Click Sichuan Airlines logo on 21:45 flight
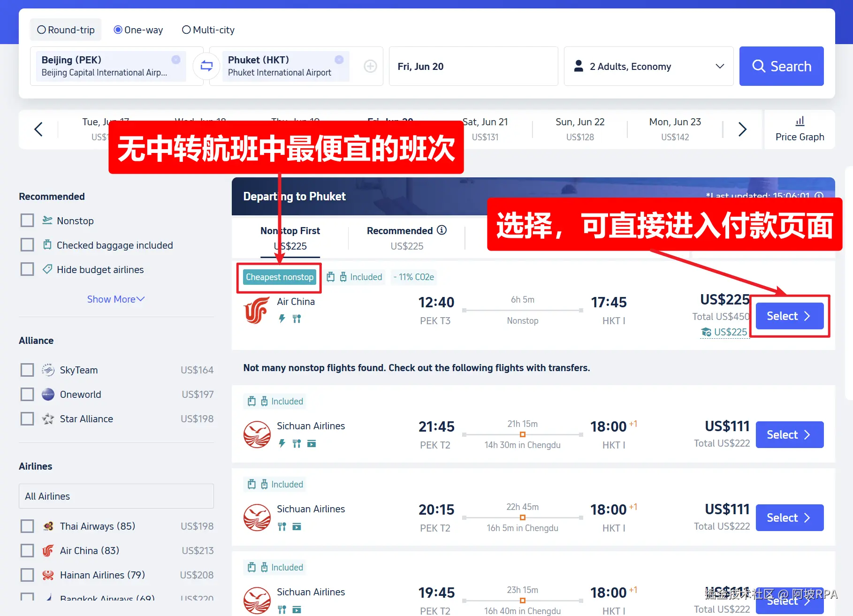Screen dimensions: 853x616 (257, 434)
